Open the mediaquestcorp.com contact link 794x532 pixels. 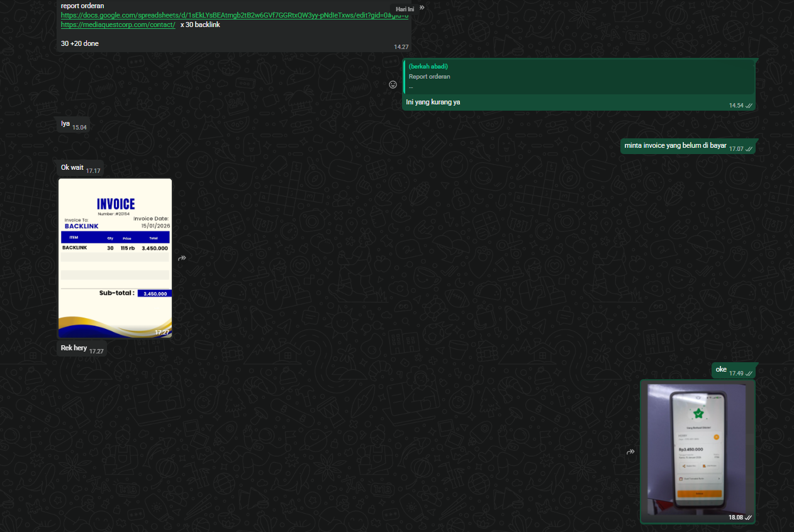[x=118, y=25]
